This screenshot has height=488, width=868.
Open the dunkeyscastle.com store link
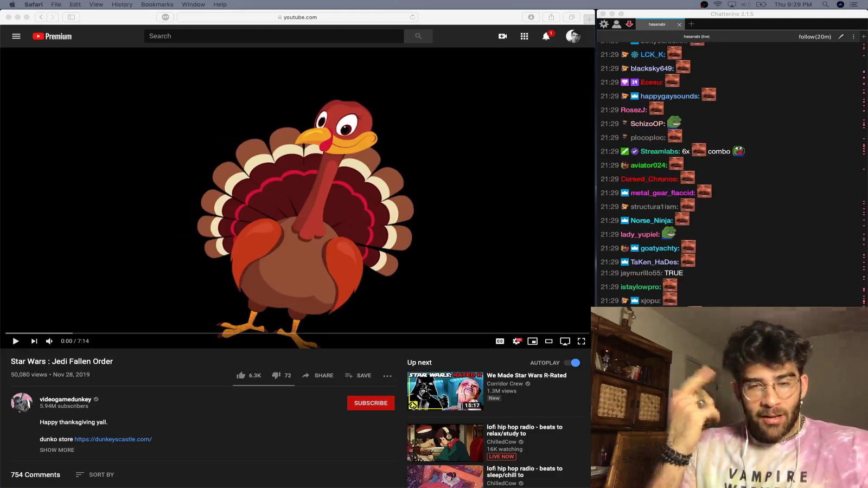113,439
